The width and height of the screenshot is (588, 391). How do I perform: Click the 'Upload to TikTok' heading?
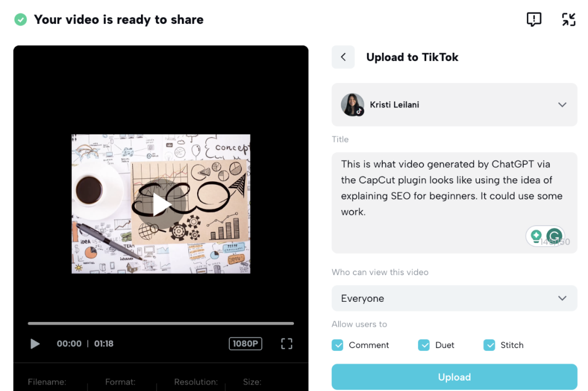412,57
